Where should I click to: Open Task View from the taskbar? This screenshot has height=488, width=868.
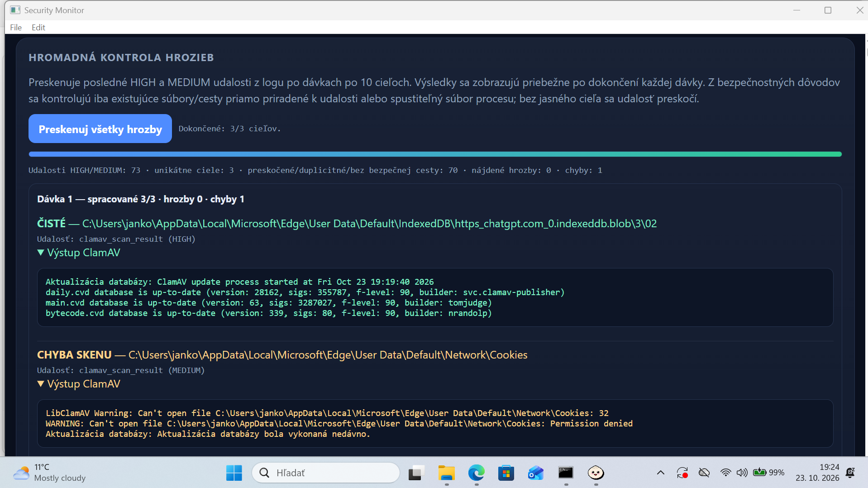point(416,473)
